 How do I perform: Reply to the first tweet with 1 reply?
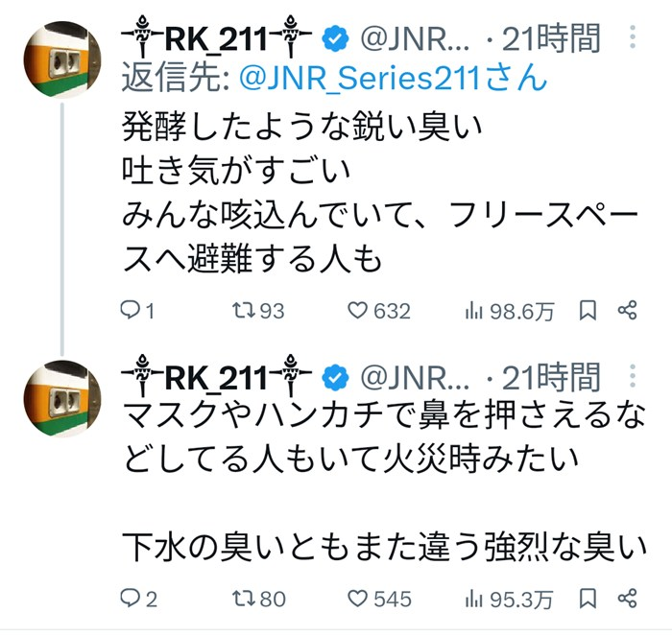(132, 311)
